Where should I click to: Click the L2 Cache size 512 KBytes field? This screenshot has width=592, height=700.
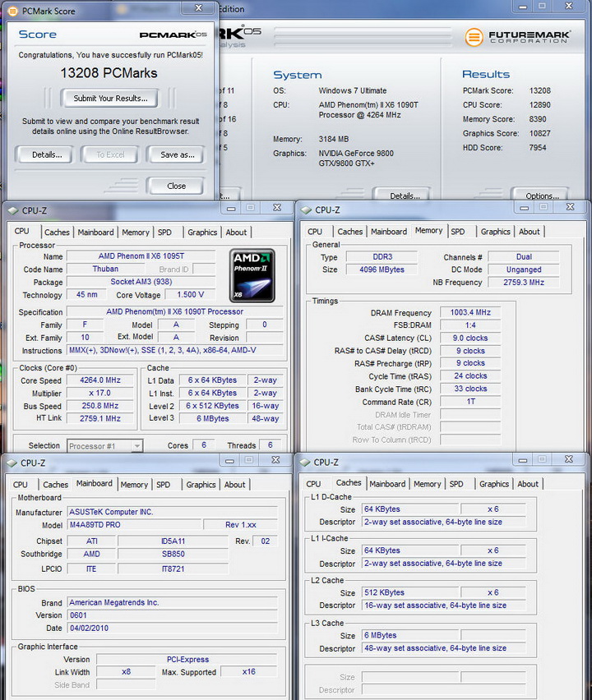click(x=410, y=593)
